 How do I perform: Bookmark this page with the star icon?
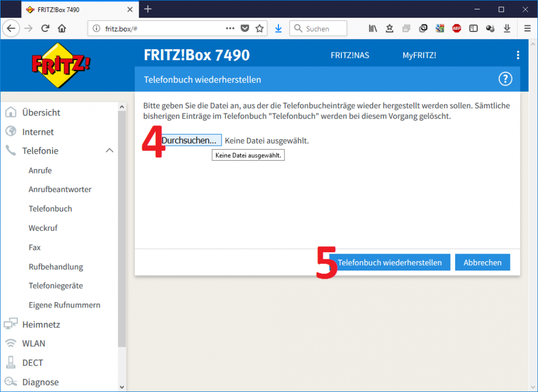pos(259,29)
